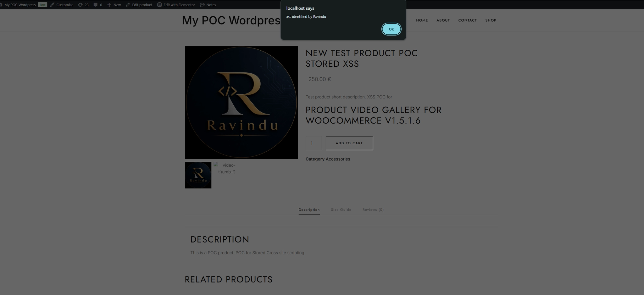Click the Live status badge

42,5
